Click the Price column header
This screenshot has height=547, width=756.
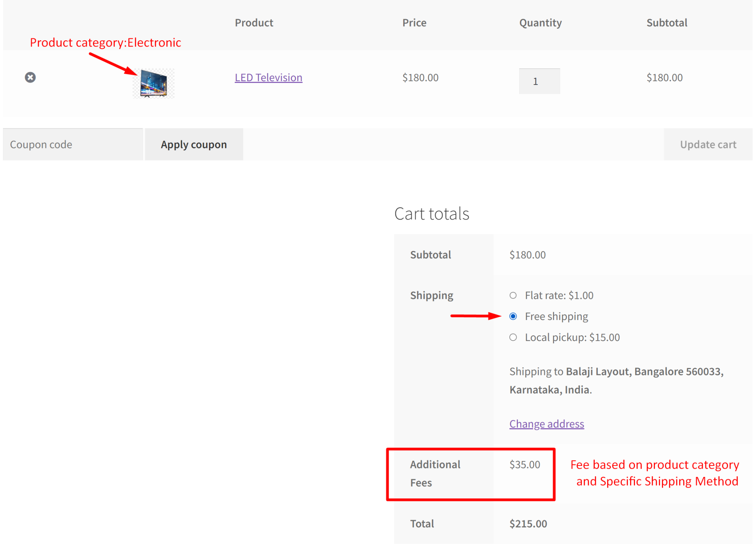point(414,23)
